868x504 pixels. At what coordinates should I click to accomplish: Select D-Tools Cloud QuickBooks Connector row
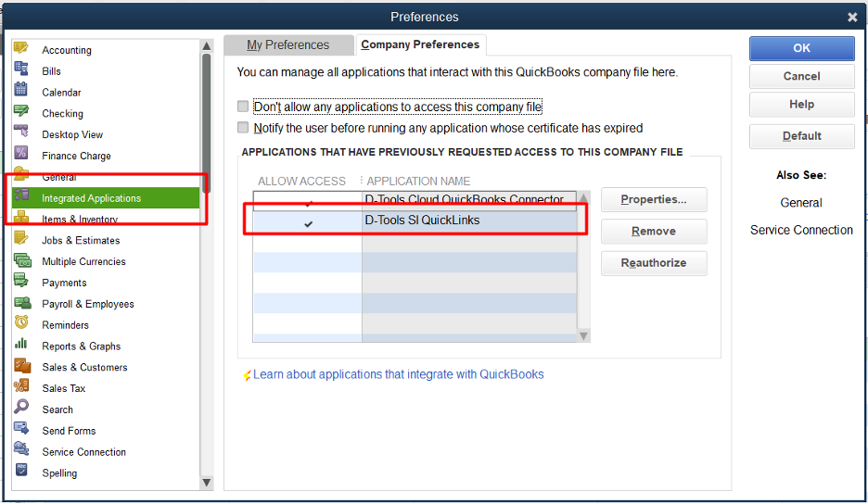coord(415,200)
